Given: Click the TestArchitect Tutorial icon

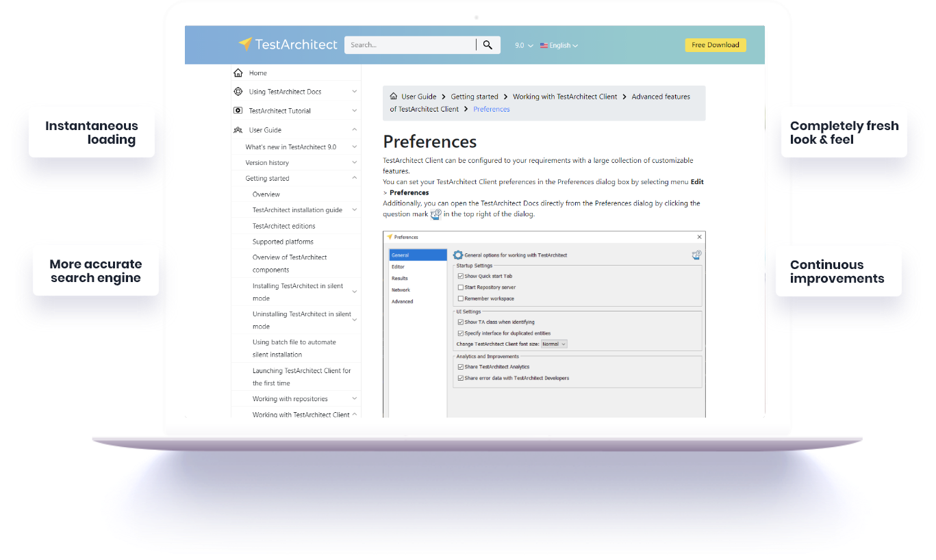Looking at the screenshot, I should [x=238, y=110].
